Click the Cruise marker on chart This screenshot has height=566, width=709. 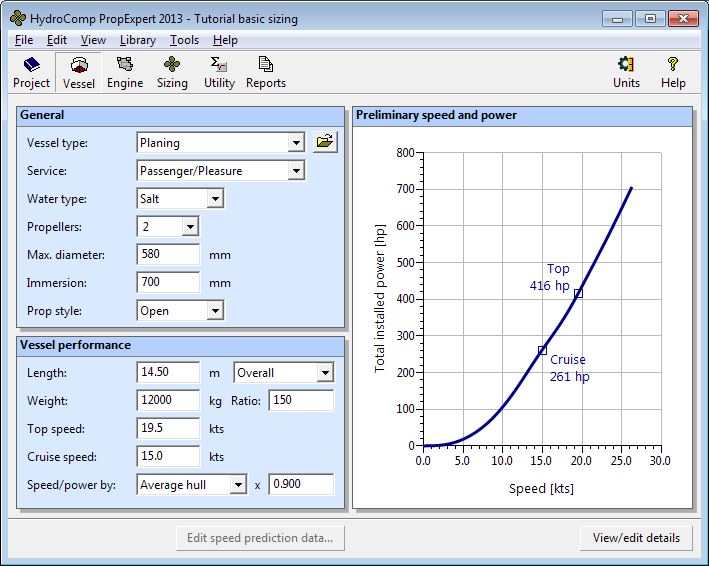tap(543, 350)
